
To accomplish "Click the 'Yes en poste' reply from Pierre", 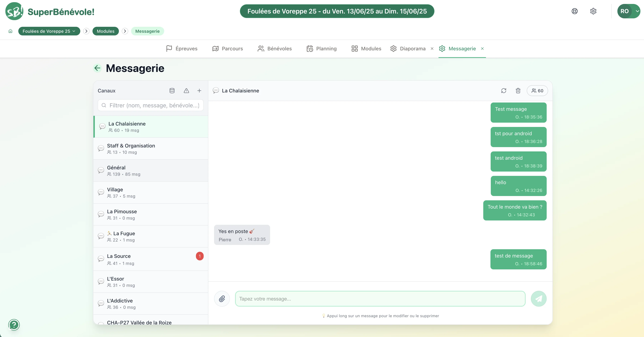I will (242, 235).
